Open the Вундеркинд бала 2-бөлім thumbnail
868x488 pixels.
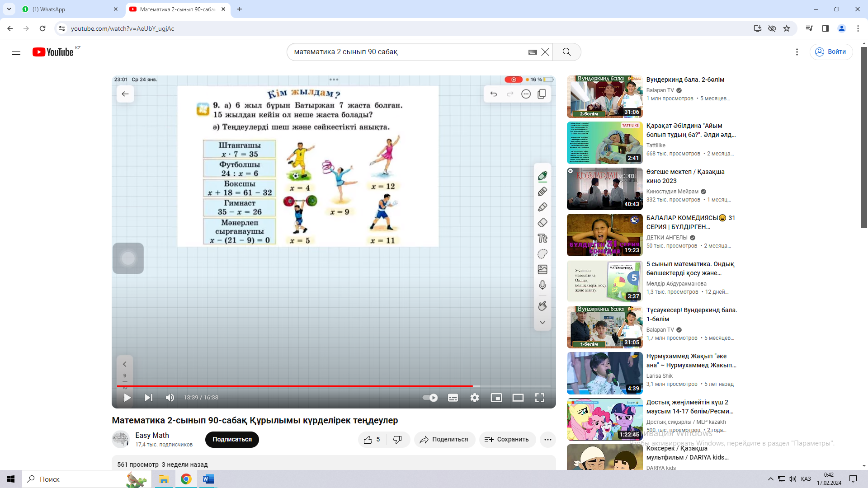tap(604, 97)
